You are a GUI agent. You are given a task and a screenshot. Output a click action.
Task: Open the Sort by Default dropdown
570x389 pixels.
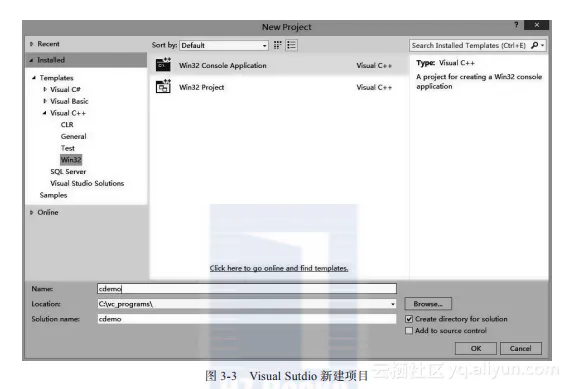coord(224,45)
